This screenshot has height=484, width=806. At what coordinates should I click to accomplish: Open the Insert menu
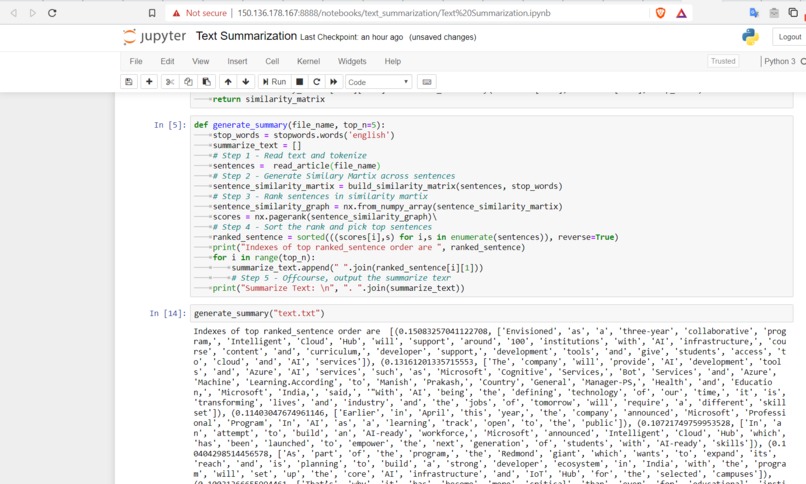pos(237,61)
